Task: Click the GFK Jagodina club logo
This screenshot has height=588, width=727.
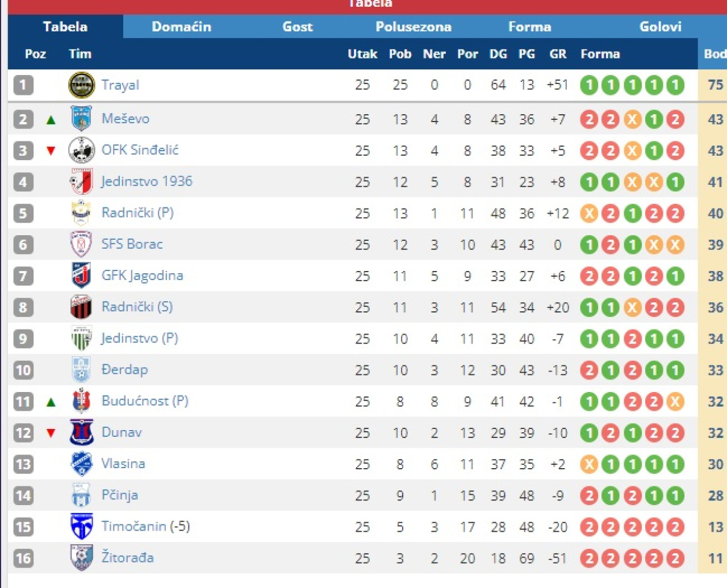Action: click(81, 276)
